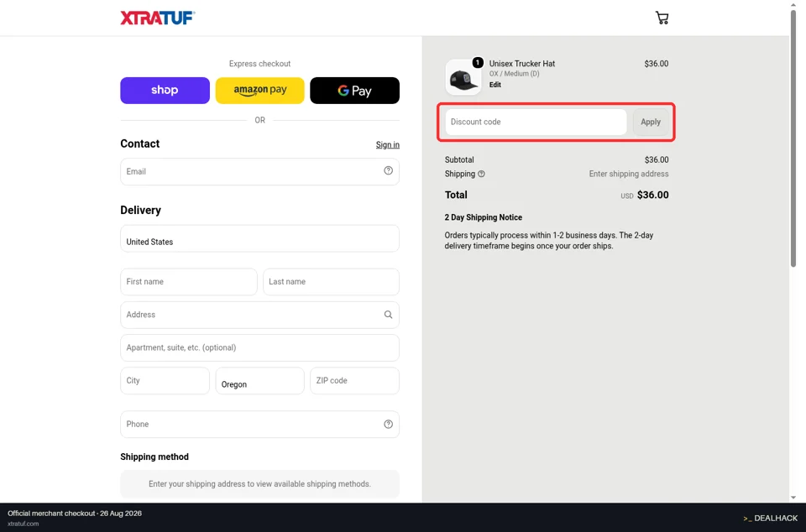806x532 pixels.
Task: Pay with Google Pay button
Action: coord(354,91)
